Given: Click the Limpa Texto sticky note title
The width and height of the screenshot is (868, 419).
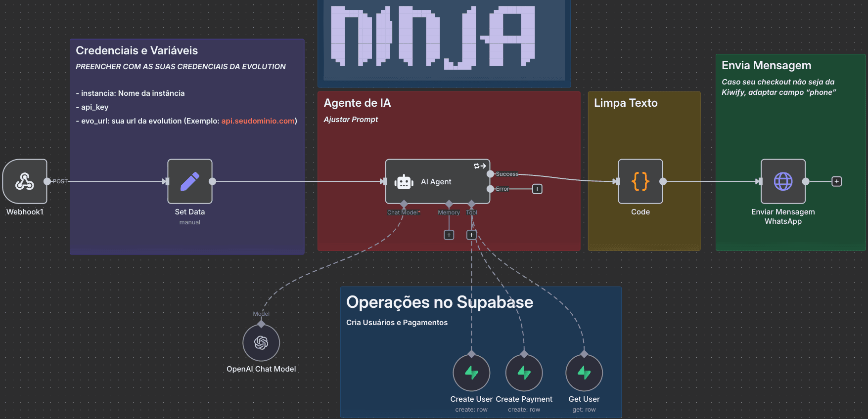Looking at the screenshot, I should point(625,103).
